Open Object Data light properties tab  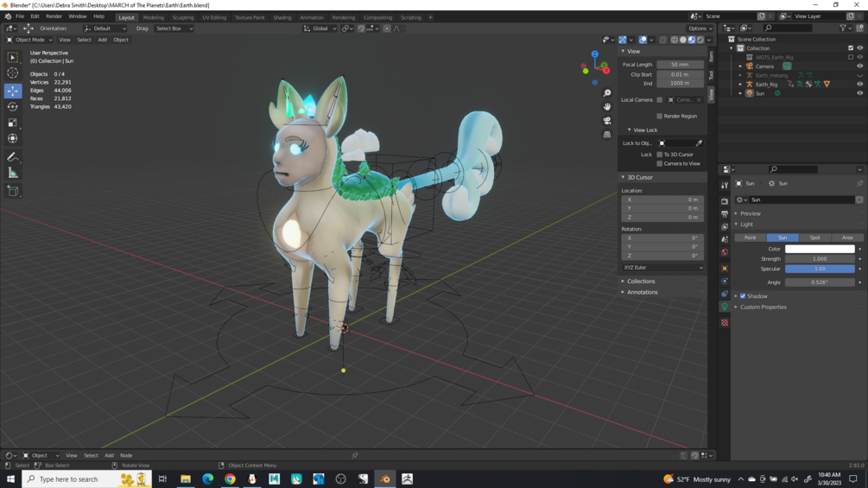point(725,307)
